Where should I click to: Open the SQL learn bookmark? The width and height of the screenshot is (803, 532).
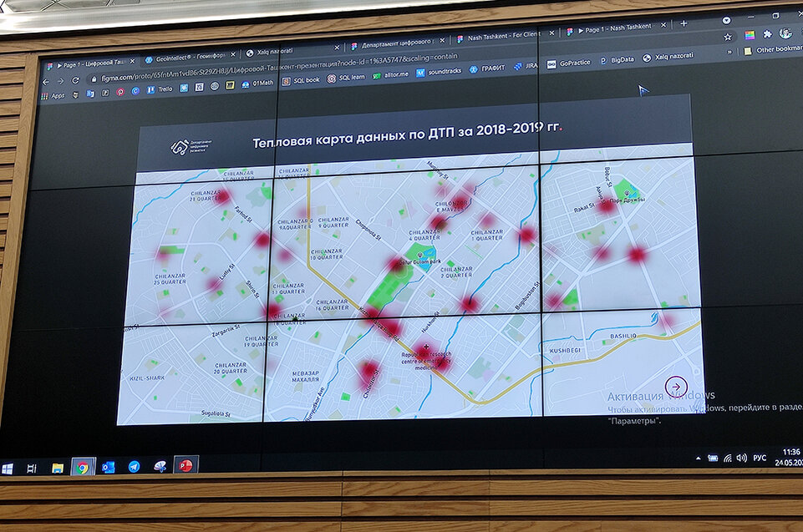[347, 78]
